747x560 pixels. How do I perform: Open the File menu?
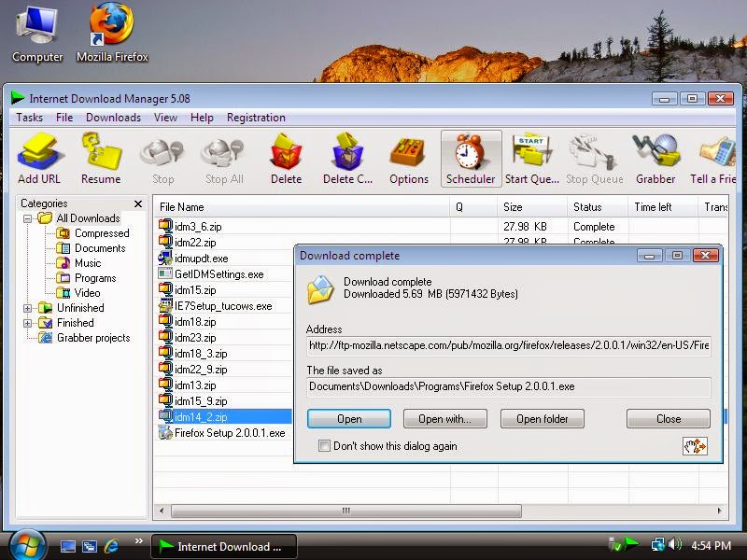tap(64, 118)
